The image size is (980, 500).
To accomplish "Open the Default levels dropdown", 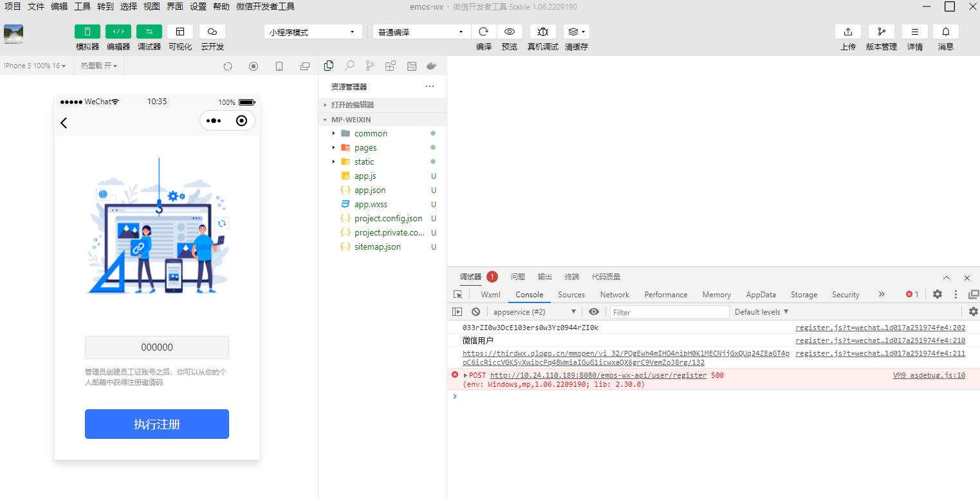I will pyautogui.click(x=762, y=311).
